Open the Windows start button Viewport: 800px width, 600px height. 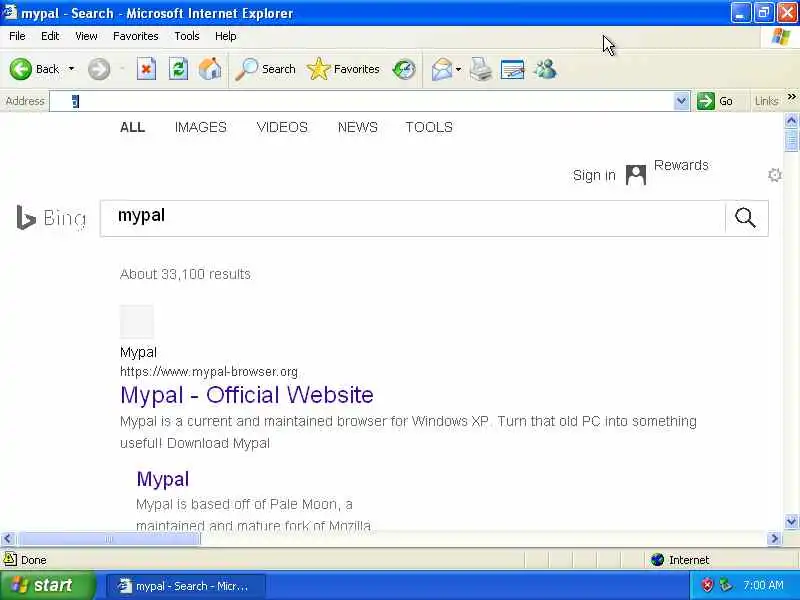tap(47, 585)
